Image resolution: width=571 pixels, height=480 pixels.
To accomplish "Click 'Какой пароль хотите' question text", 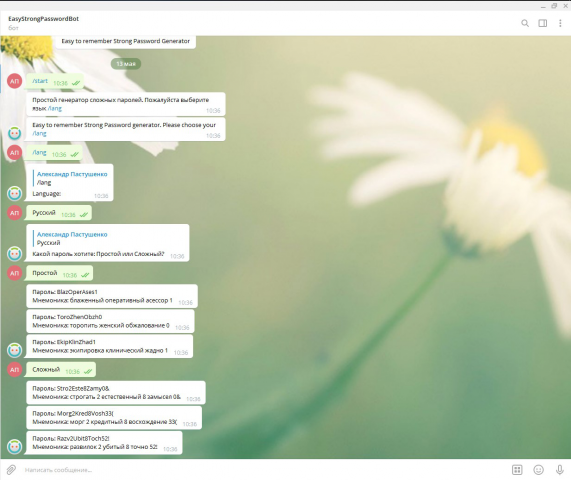I will coord(98,254).
